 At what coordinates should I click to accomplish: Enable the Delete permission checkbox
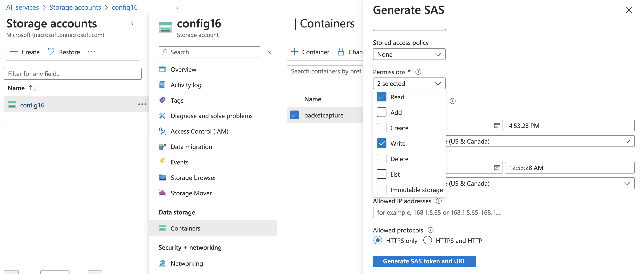coord(381,159)
